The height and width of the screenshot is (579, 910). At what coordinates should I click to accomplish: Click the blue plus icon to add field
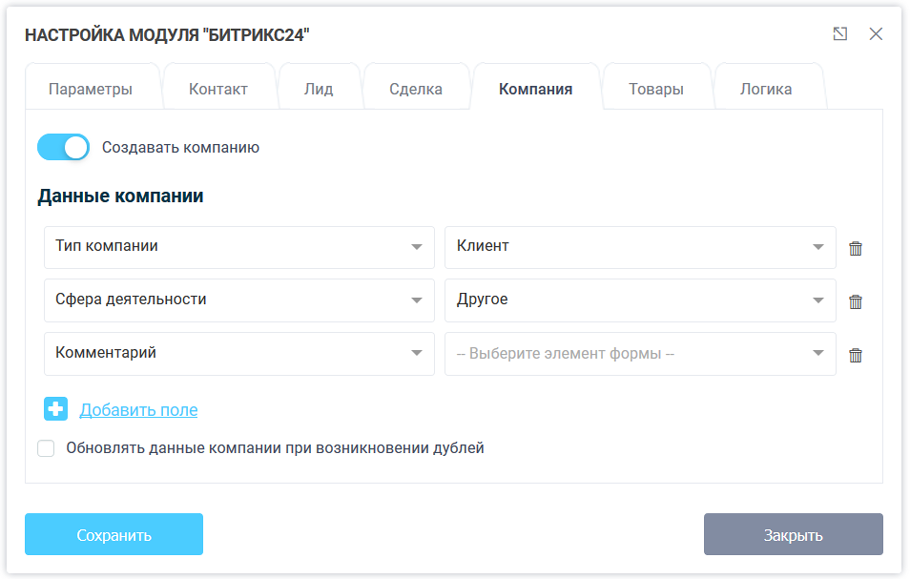point(56,409)
